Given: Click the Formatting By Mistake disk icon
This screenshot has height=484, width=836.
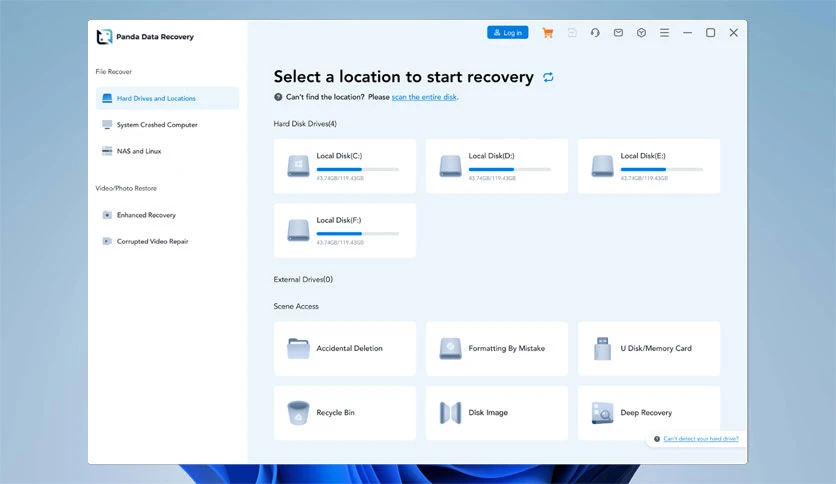Looking at the screenshot, I should coord(450,348).
